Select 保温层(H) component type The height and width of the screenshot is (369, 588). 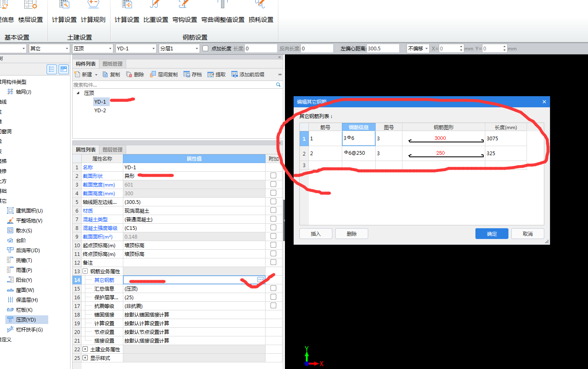point(22,300)
